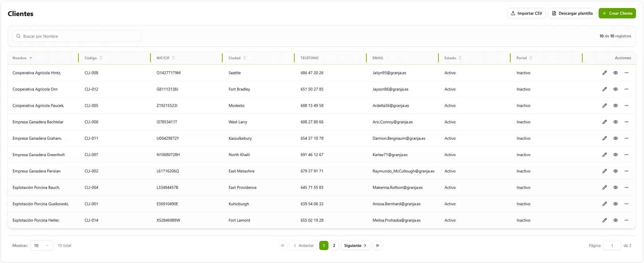Viewport: 644px width, 263px height.
Task: Edit Empresa Ganadera Bechtelar using pencil icon
Action: point(604,122)
